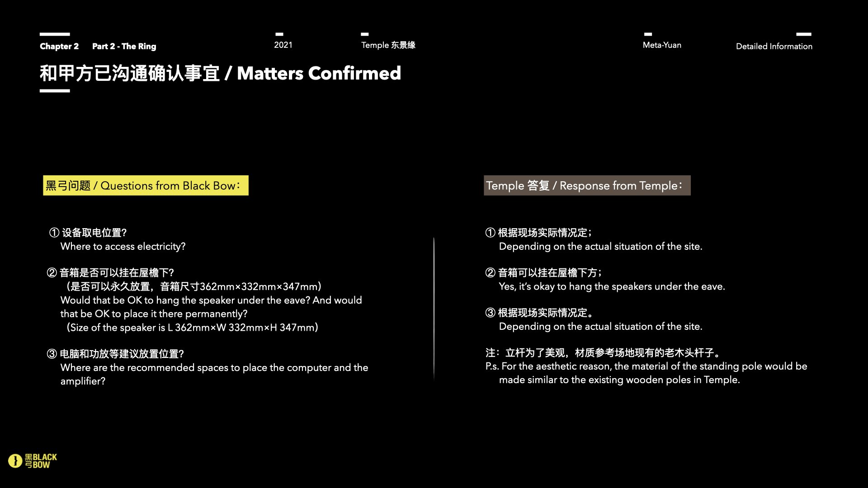Click the circled 1 in Temple responses
The image size is (868, 488).
coord(491,233)
